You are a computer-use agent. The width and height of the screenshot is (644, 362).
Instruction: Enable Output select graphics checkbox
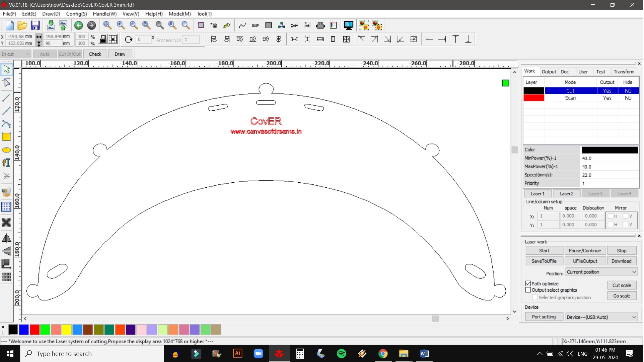coord(528,290)
